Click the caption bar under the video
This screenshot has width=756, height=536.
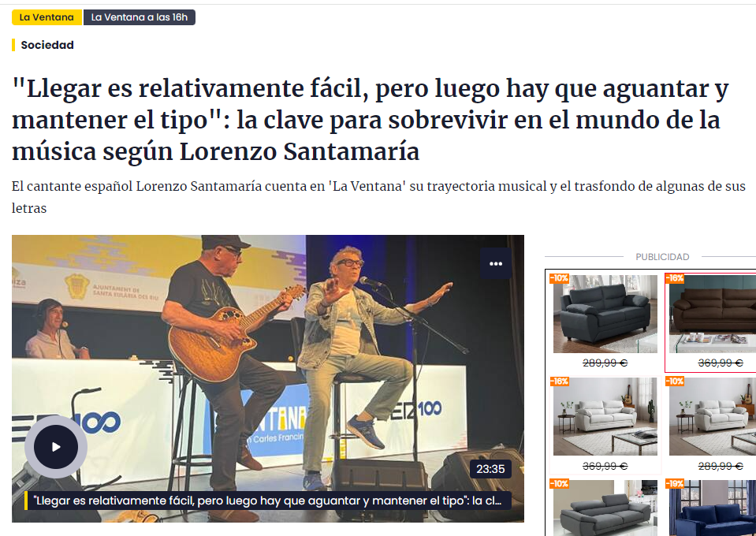[x=267, y=501]
